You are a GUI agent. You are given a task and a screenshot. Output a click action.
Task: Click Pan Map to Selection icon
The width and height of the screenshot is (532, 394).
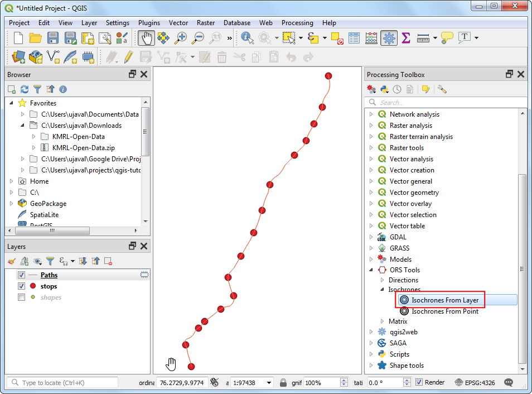163,38
